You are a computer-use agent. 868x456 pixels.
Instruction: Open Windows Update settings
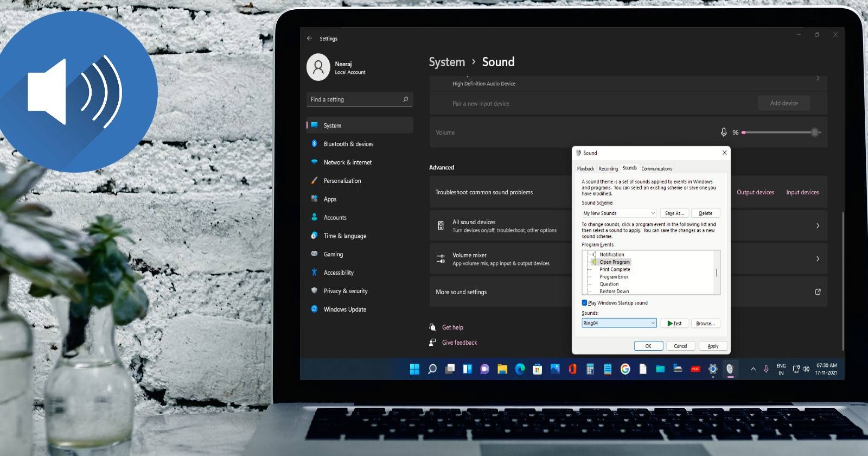coord(360,309)
